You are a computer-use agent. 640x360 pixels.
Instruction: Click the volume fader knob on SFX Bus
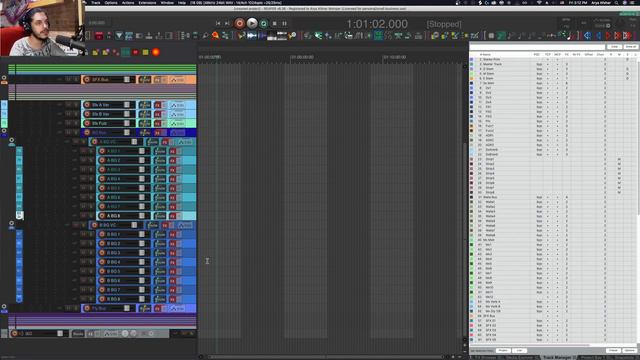click(x=127, y=80)
